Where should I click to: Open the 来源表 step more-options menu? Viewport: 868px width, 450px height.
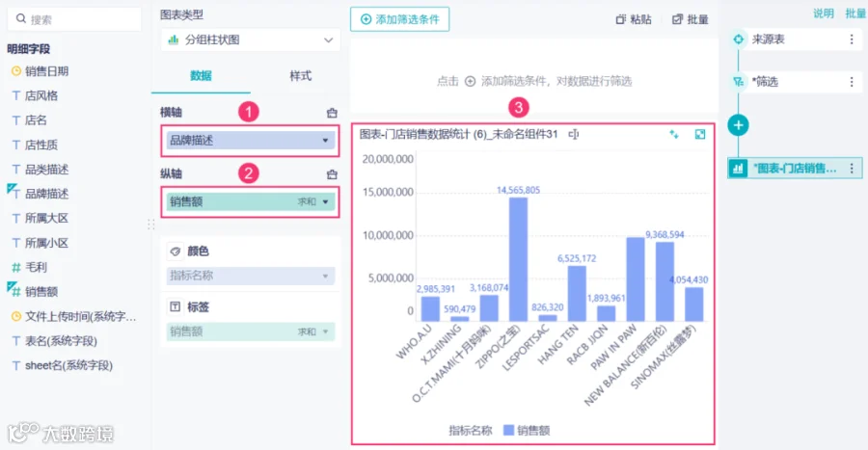[x=852, y=40]
